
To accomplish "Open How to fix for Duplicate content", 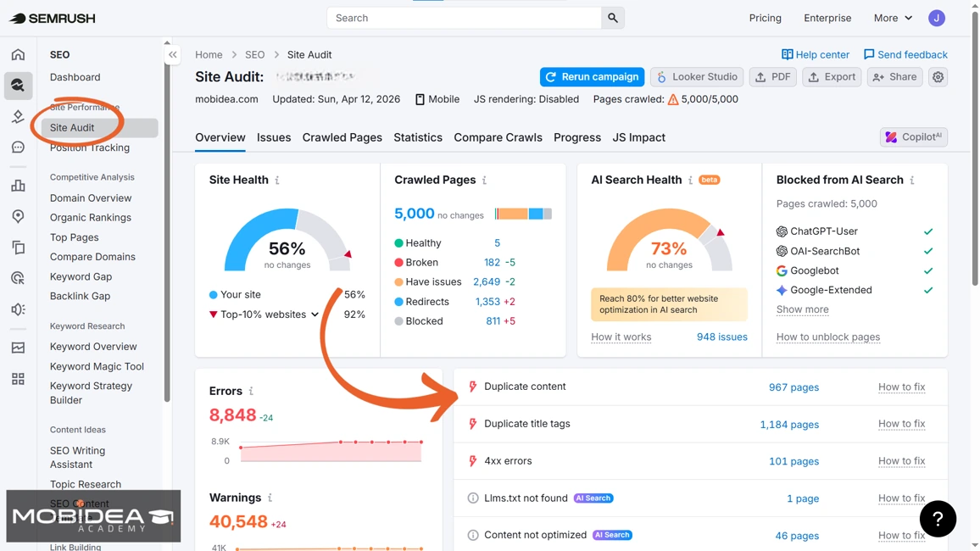I will click(901, 387).
